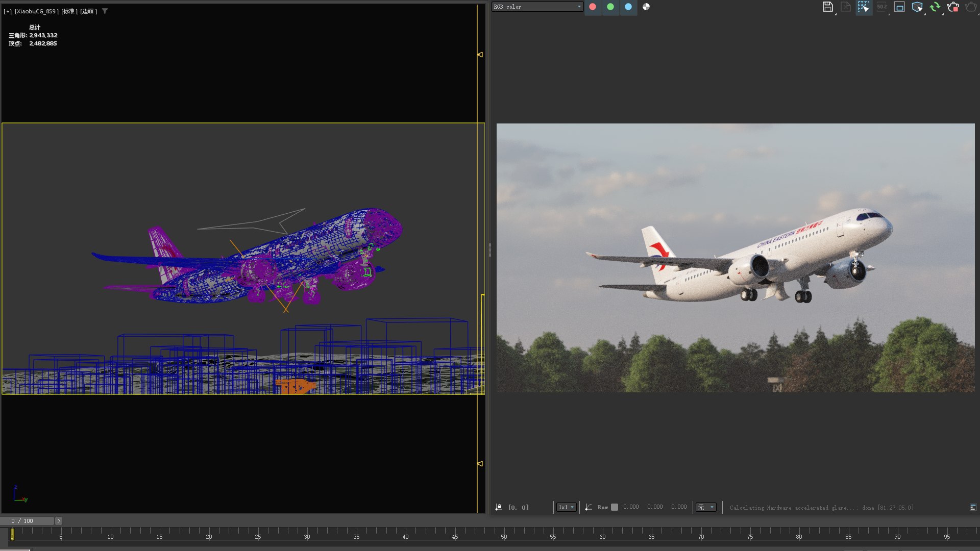Click the greyed render teapot icon
Viewport: 980px width, 551px height.
point(971,7)
